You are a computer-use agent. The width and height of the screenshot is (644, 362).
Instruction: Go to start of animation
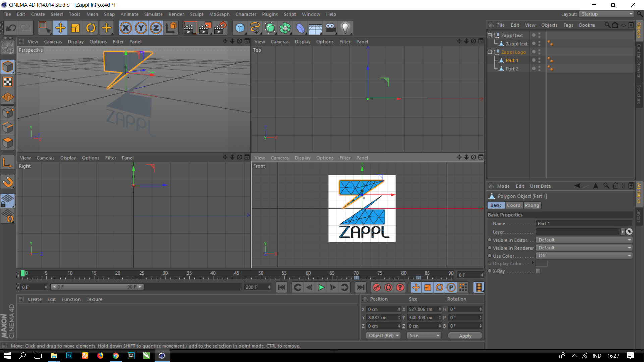282,287
